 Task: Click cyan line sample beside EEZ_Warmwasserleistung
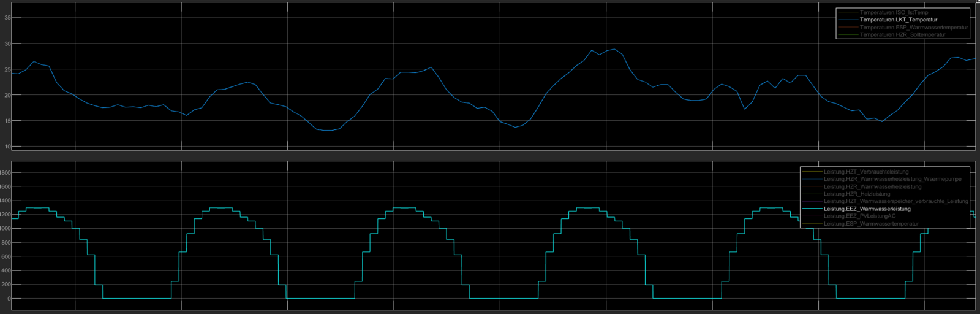click(x=812, y=209)
